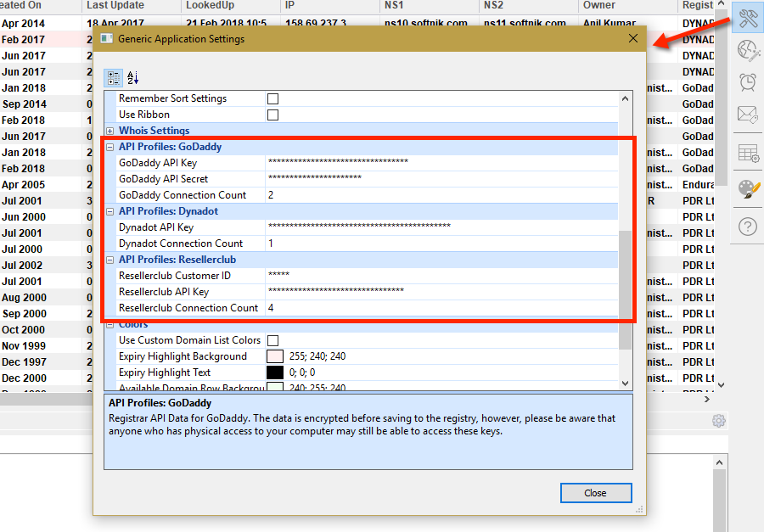The height and width of the screenshot is (532, 764).
Task: Collapse the API Profiles: Dynadot section
Action: pyautogui.click(x=110, y=210)
